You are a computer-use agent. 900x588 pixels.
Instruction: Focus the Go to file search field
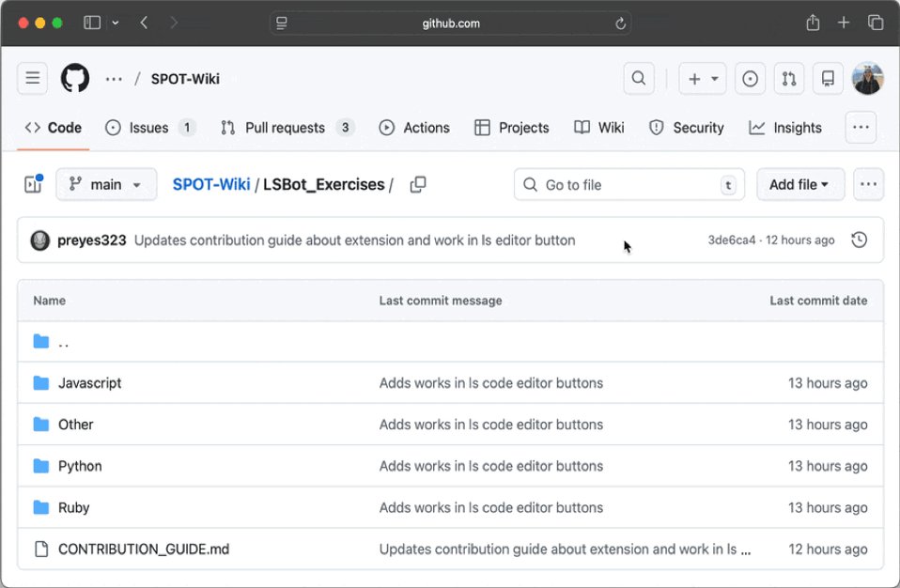tap(629, 184)
